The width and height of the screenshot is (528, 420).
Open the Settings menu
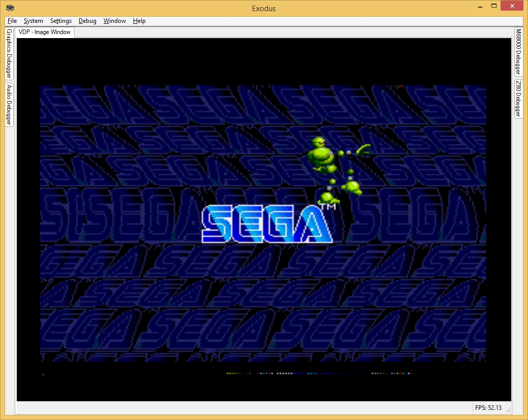tap(61, 21)
